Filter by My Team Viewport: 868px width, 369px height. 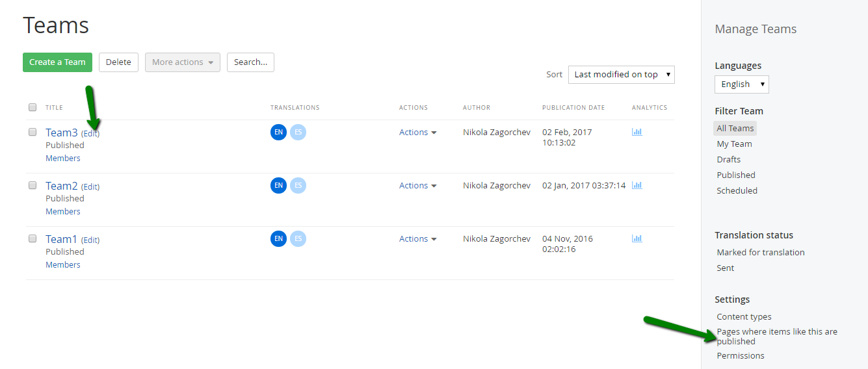tap(734, 144)
